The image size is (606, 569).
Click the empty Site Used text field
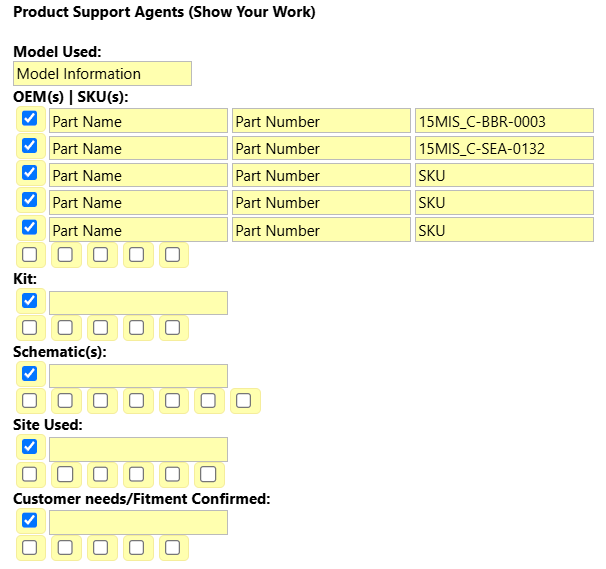tap(138, 449)
